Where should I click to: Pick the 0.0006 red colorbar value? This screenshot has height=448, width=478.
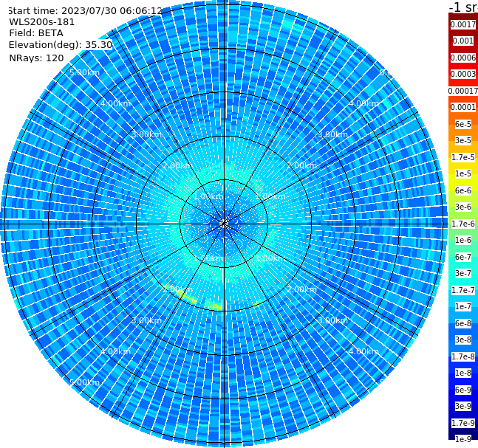coord(463,58)
